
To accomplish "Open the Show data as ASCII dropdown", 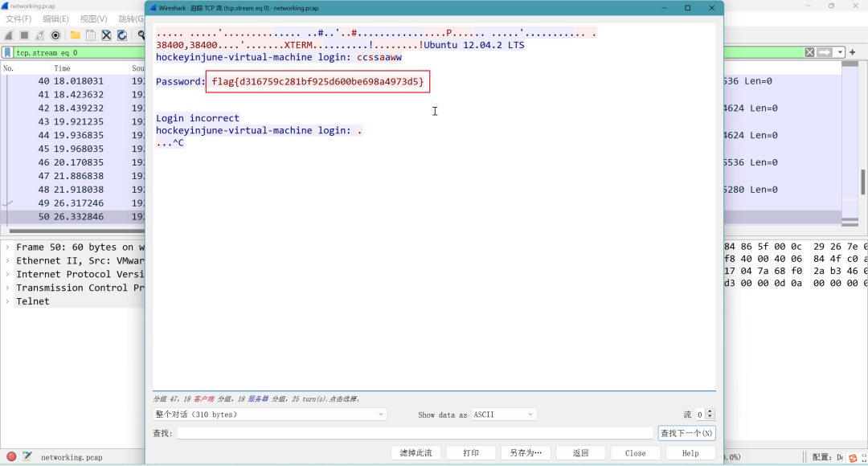I will (504, 414).
